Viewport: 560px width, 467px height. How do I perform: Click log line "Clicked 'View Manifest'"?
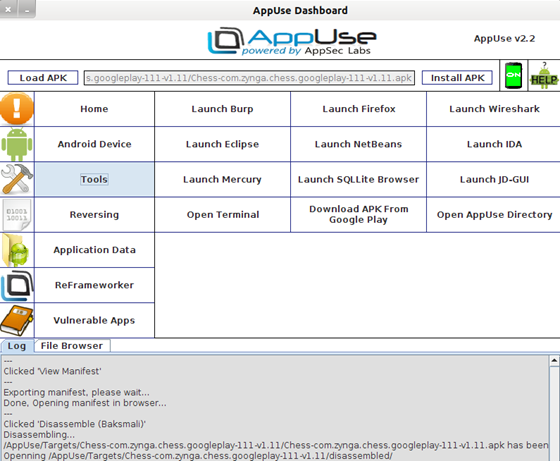(x=52, y=371)
